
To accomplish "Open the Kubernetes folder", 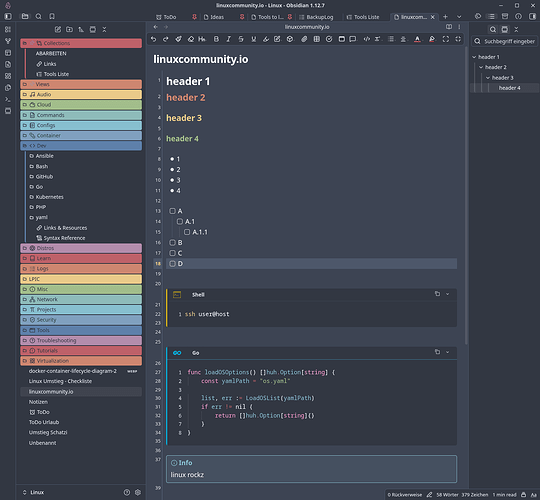I will [50, 197].
